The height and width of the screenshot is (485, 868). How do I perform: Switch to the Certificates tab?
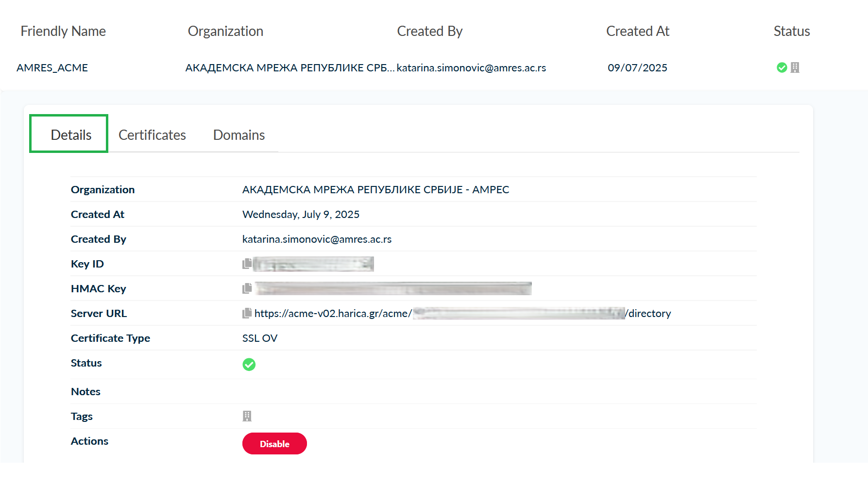point(152,135)
